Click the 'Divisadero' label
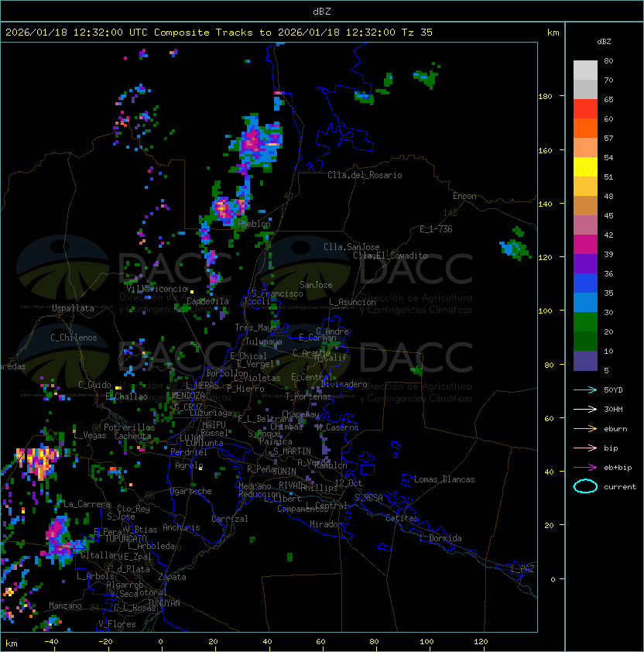Screen dimensions: 644x652 click(344, 384)
